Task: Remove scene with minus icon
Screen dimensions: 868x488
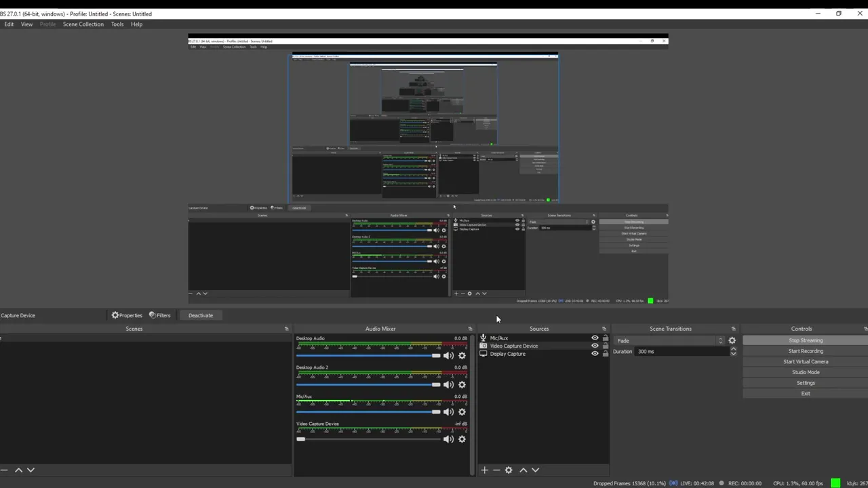Action: click(x=3, y=470)
